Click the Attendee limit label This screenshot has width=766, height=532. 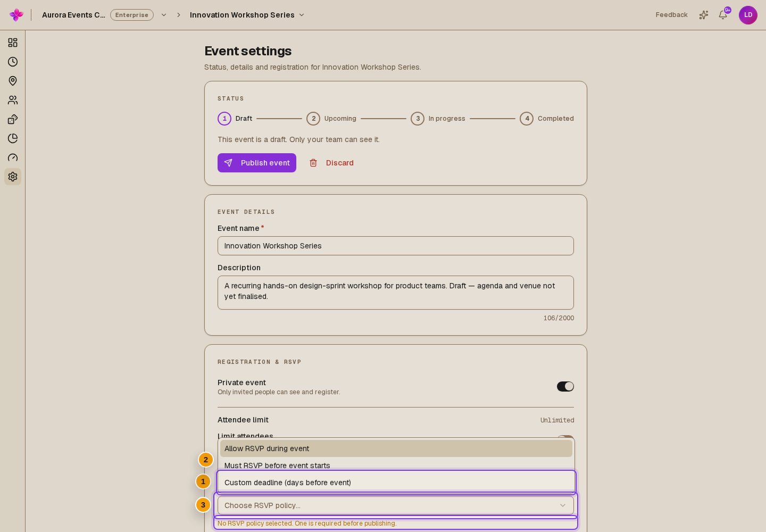tap(243, 420)
